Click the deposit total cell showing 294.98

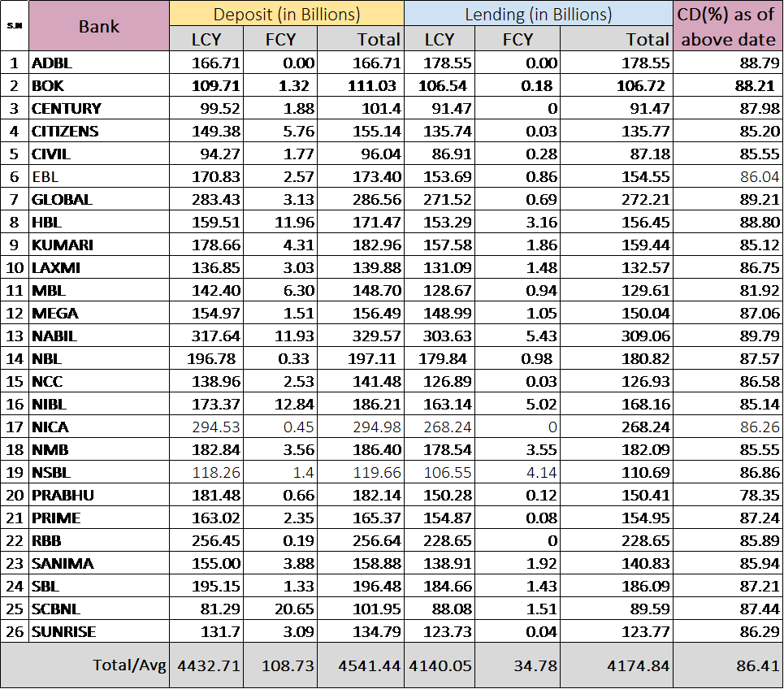(360, 427)
